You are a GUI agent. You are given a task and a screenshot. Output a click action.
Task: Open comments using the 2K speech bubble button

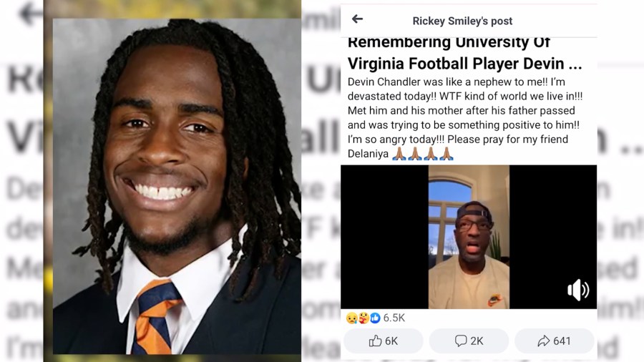(469, 341)
